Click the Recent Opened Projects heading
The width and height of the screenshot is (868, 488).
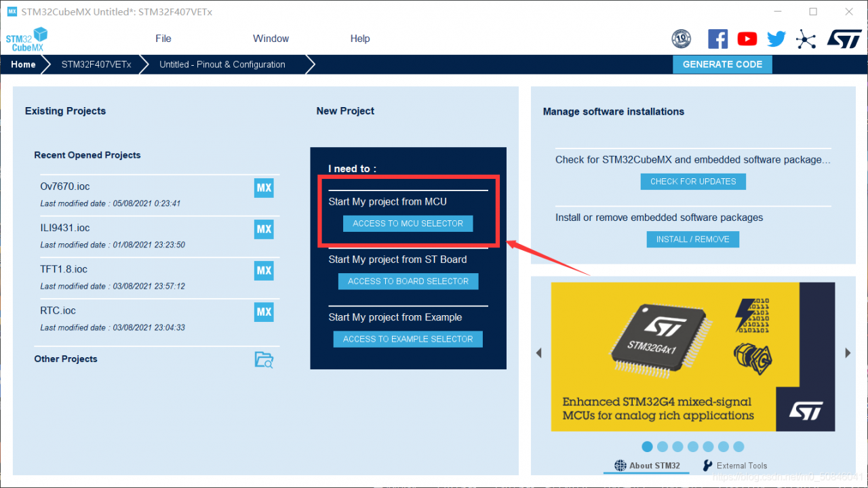pos(87,155)
